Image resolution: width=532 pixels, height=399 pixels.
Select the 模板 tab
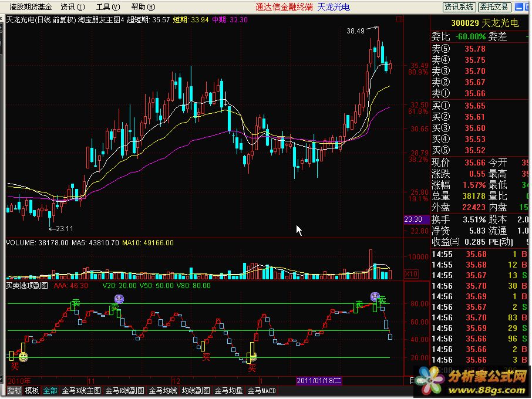tap(32, 391)
